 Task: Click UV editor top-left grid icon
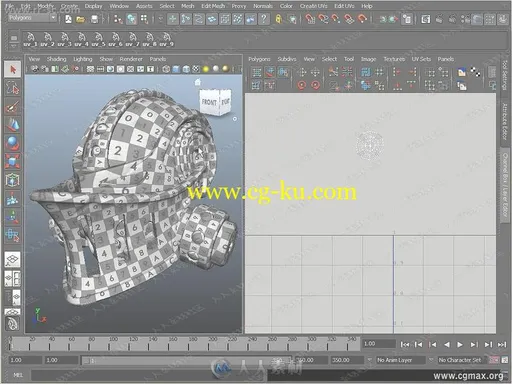tap(256, 72)
